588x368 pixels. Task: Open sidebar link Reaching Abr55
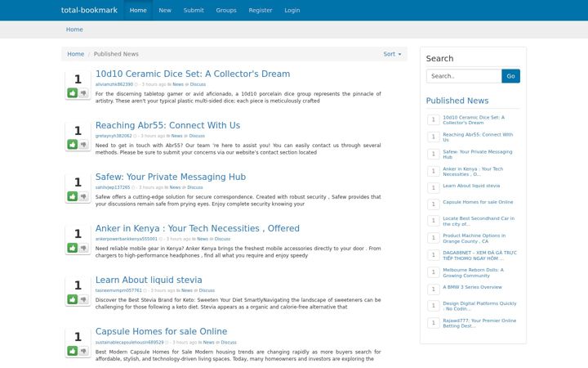click(478, 137)
